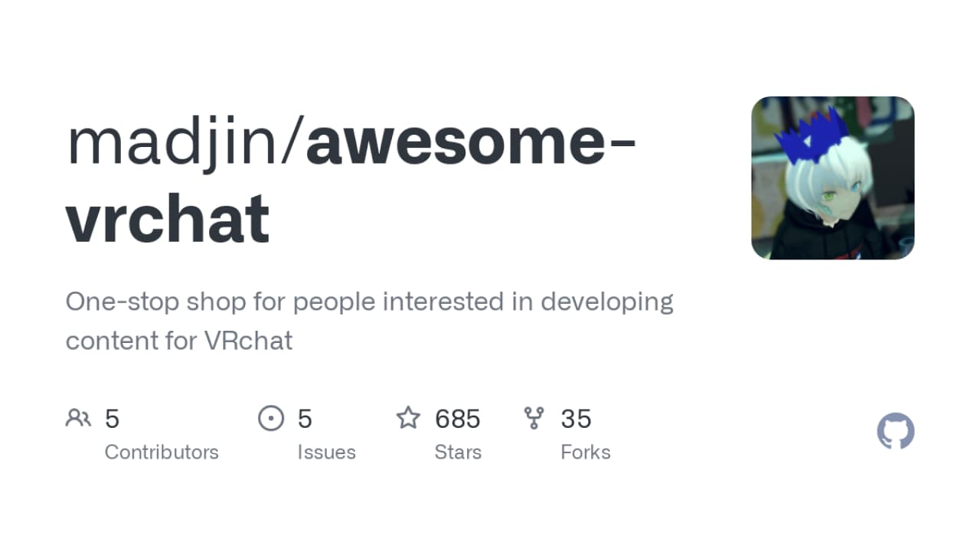Click the Contributors label

point(162,452)
